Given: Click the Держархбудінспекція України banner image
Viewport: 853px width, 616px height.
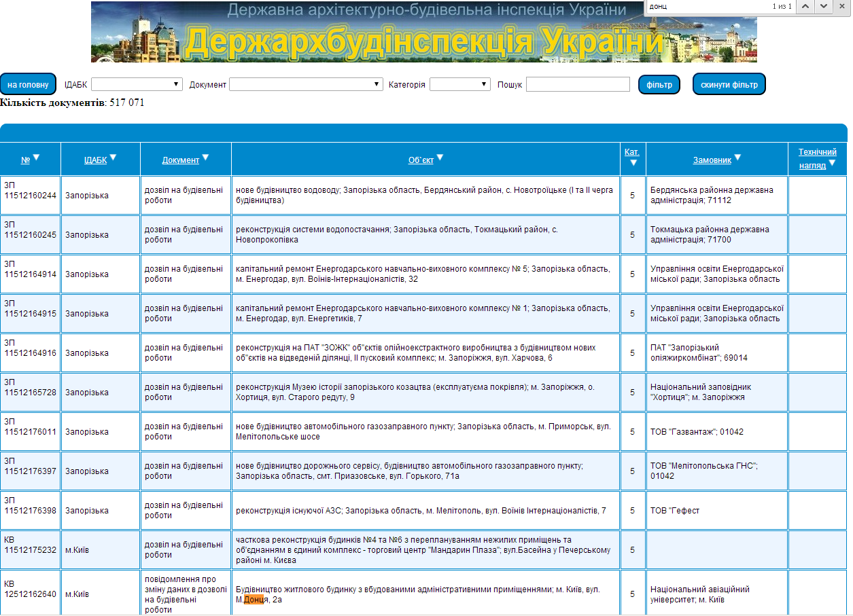Looking at the screenshot, I should point(424,32).
